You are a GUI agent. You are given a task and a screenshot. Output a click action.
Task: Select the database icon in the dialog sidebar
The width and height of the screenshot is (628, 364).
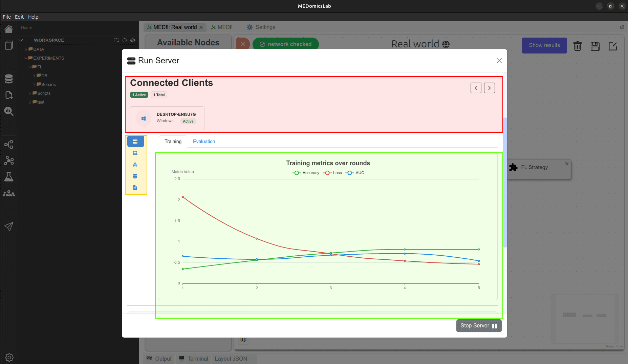tap(135, 176)
